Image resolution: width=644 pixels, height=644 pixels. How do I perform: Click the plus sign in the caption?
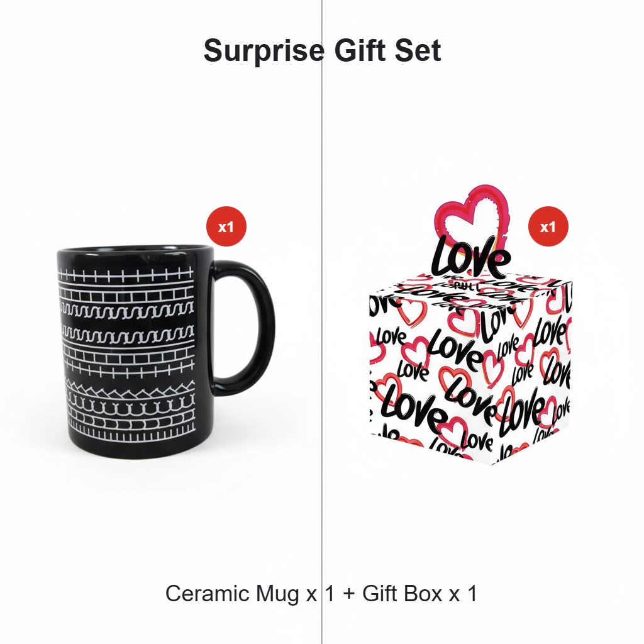click(x=348, y=594)
